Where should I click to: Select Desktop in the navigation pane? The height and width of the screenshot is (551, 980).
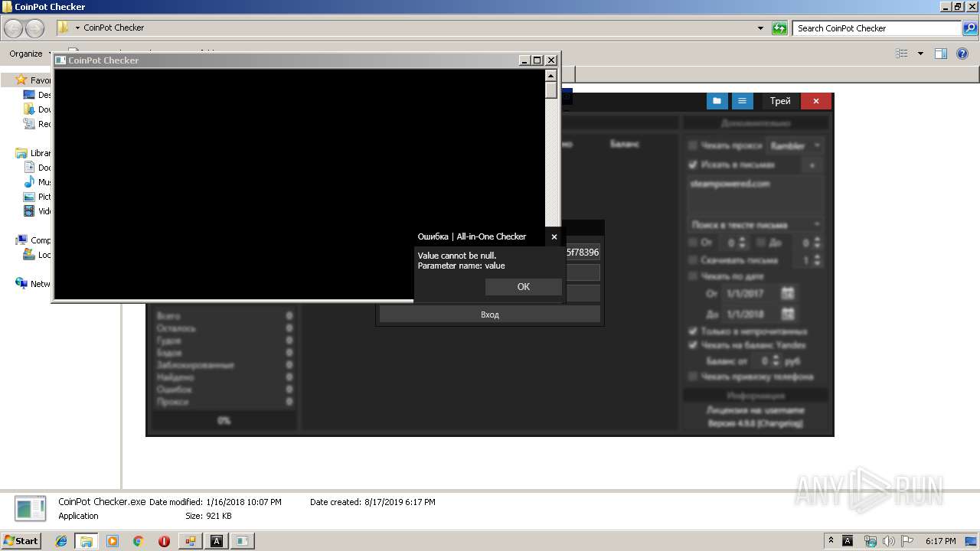pyautogui.click(x=38, y=95)
